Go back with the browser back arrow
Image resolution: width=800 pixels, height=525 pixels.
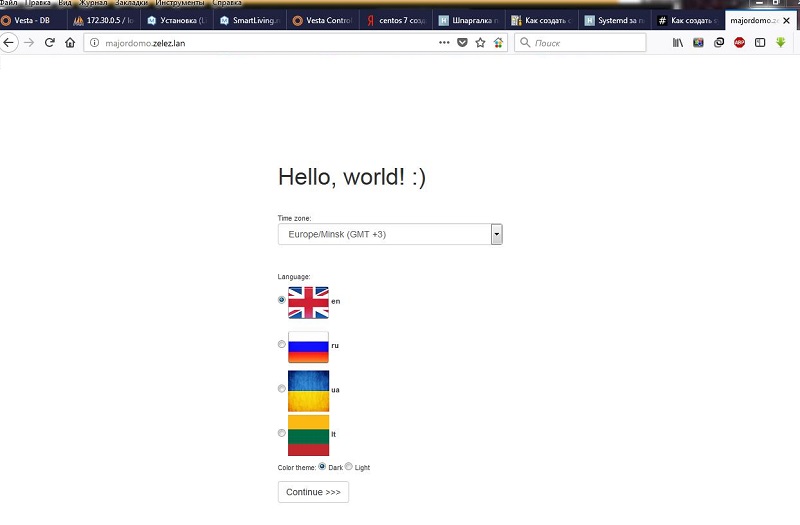tap(9, 43)
